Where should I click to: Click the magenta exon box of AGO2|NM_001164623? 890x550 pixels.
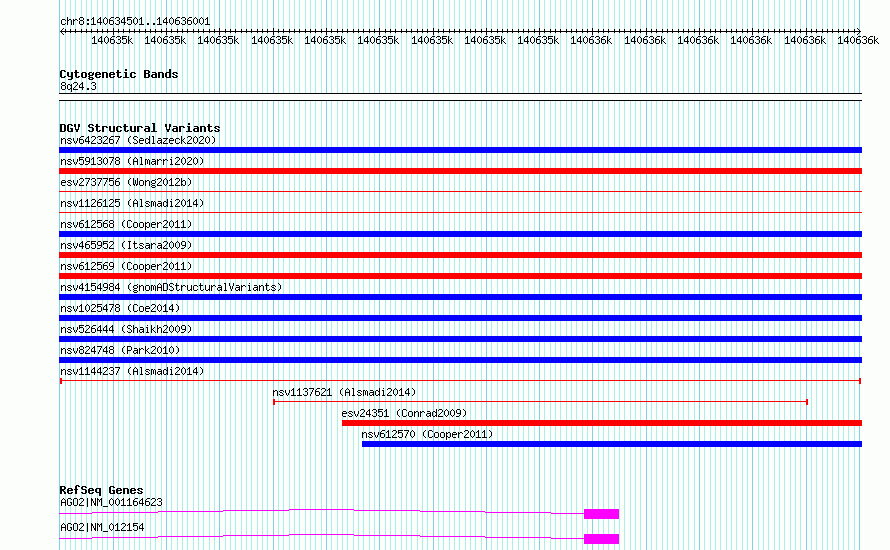(x=602, y=514)
